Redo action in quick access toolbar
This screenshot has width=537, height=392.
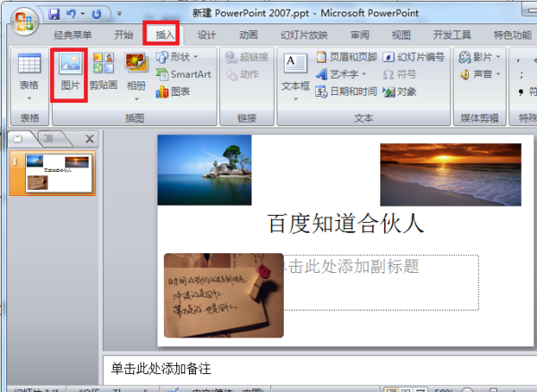[x=98, y=13]
